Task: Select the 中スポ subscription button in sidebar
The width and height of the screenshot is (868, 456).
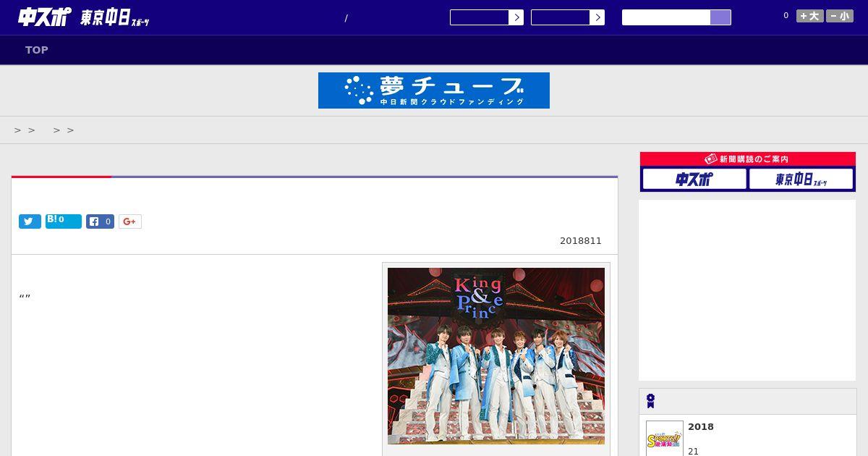Action: pos(694,179)
